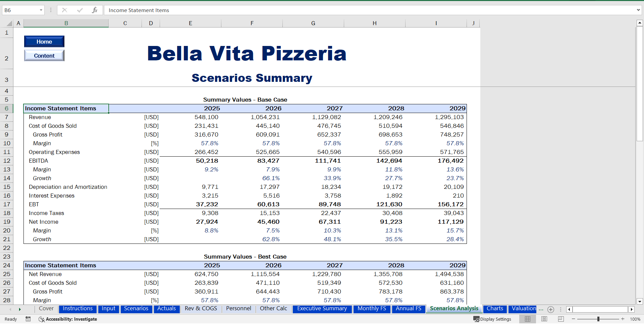Screen dimensions: 644x324
Task: Open the macro recording status bar icon
Action: (x=28, y=319)
